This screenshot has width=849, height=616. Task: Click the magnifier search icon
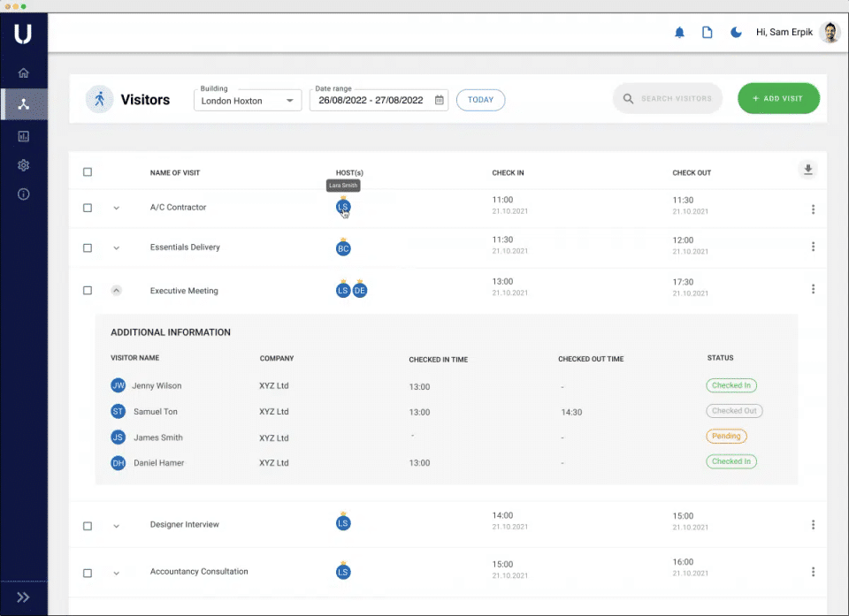[x=628, y=98]
